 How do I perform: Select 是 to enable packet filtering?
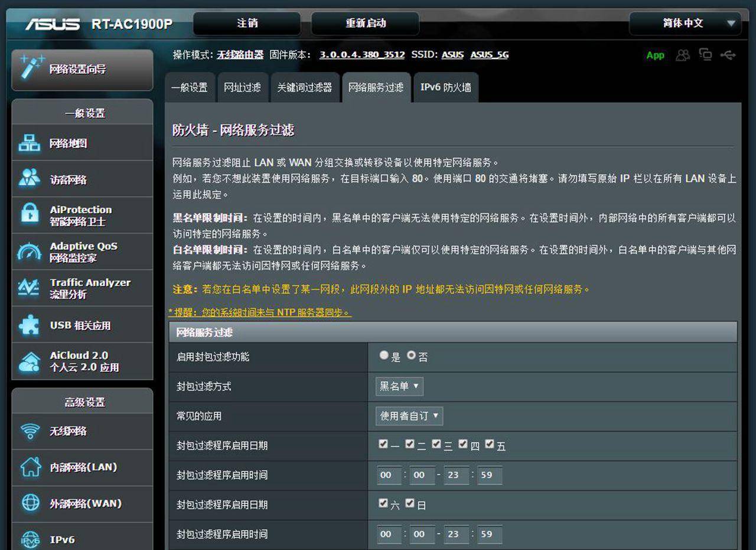pyautogui.click(x=384, y=355)
